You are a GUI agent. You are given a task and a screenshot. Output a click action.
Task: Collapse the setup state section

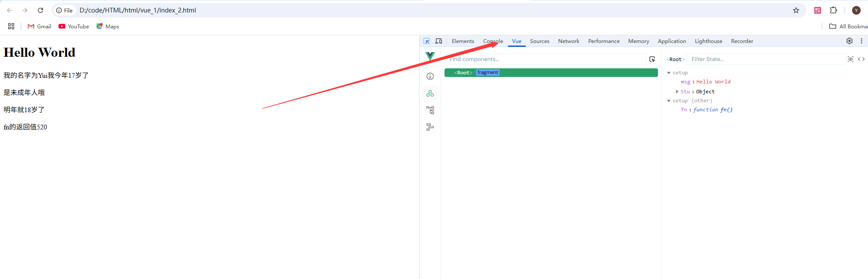669,73
